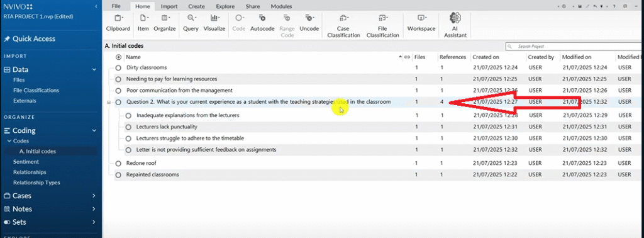This screenshot has height=238, width=644.
Task: Sort by the Name column header
Action: (x=133, y=57)
